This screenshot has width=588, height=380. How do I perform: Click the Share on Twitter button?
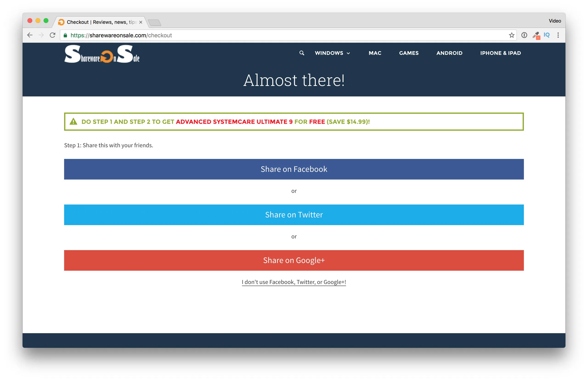coord(294,215)
